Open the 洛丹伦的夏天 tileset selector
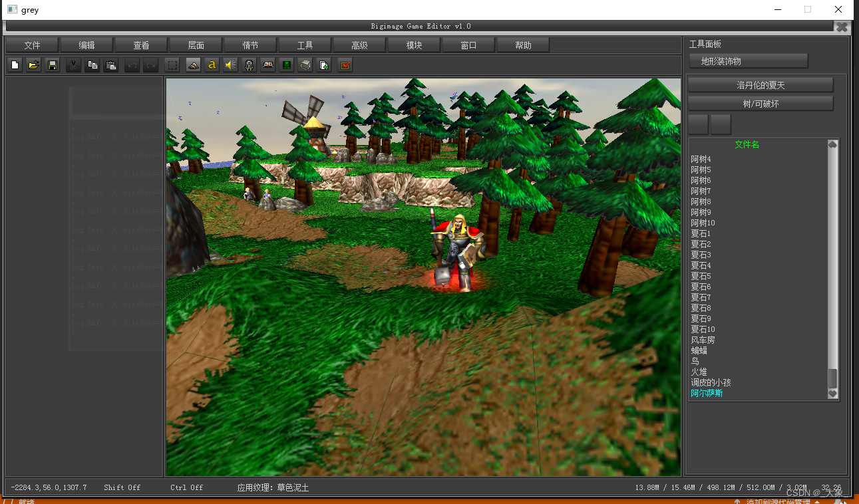This screenshot has width=859, height=504. pyautogui.click(x=761, y=85)
